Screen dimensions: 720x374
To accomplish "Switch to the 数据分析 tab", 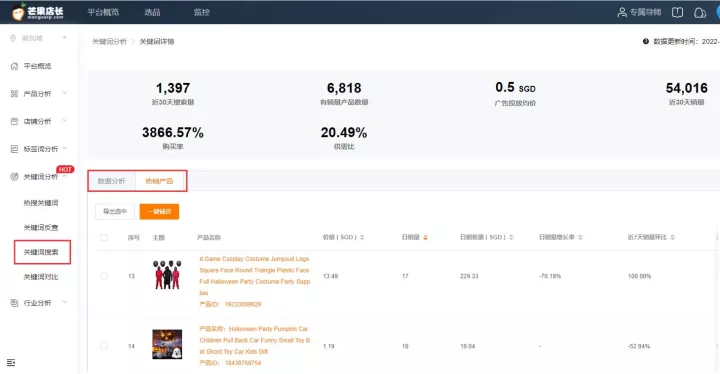I will coord(112,181).
